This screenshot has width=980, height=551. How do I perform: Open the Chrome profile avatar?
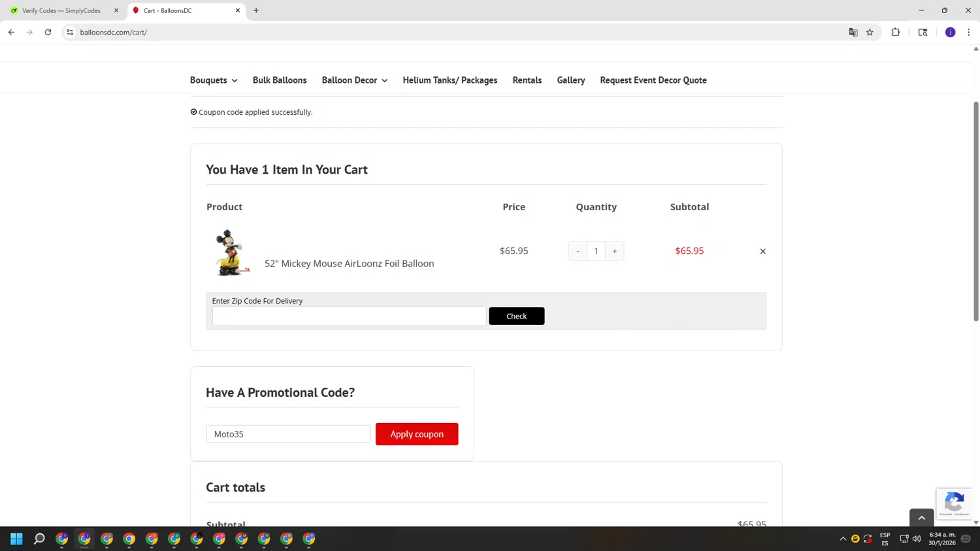pyautogui.click(x=950, y=32)
